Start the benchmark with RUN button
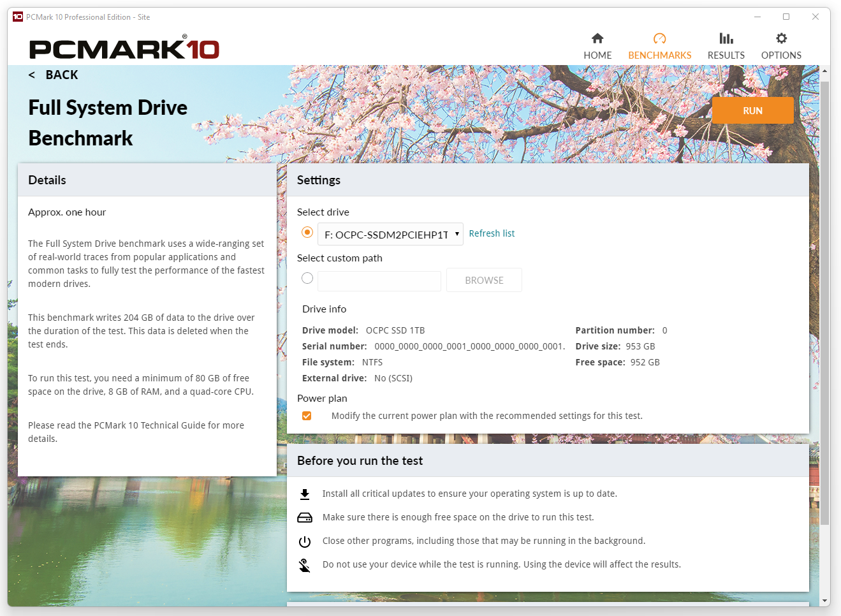Image resolution: width=841 pixels, height=616 pixels. pyautogui.click(x=753, y=110)
